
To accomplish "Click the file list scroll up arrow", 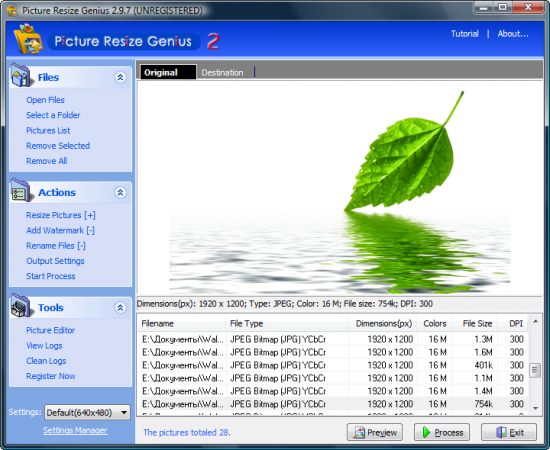I will point(535,321).
